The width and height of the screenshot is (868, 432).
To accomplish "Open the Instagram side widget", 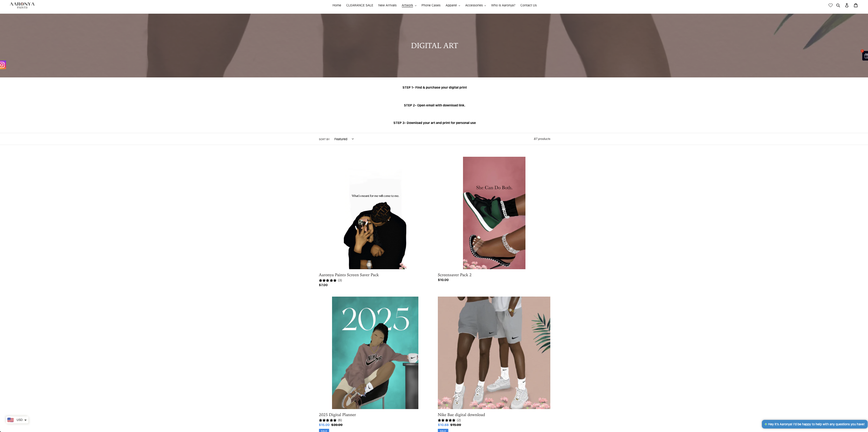I will pyautogui.click(x=3, y=65).
